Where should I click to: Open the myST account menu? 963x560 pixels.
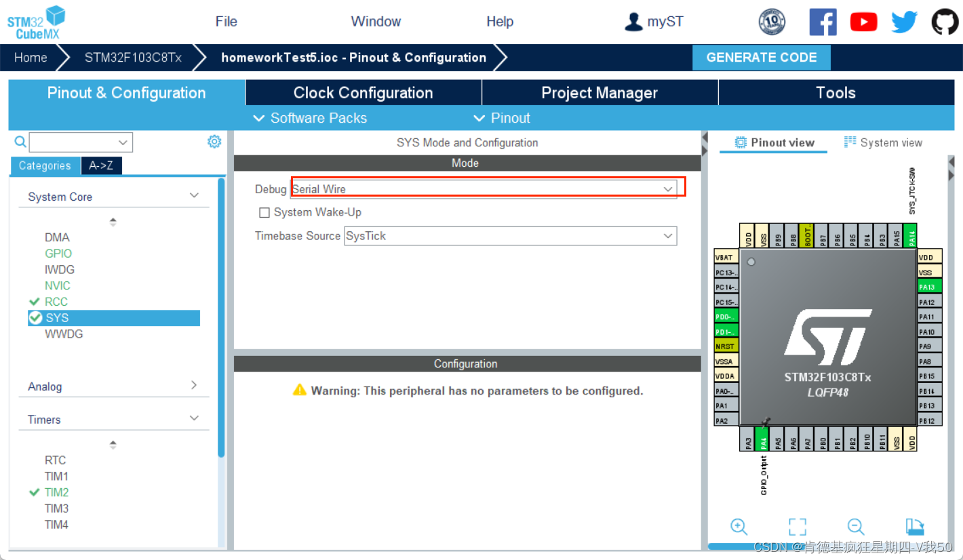pyautogui.click(x=654, y=22)
